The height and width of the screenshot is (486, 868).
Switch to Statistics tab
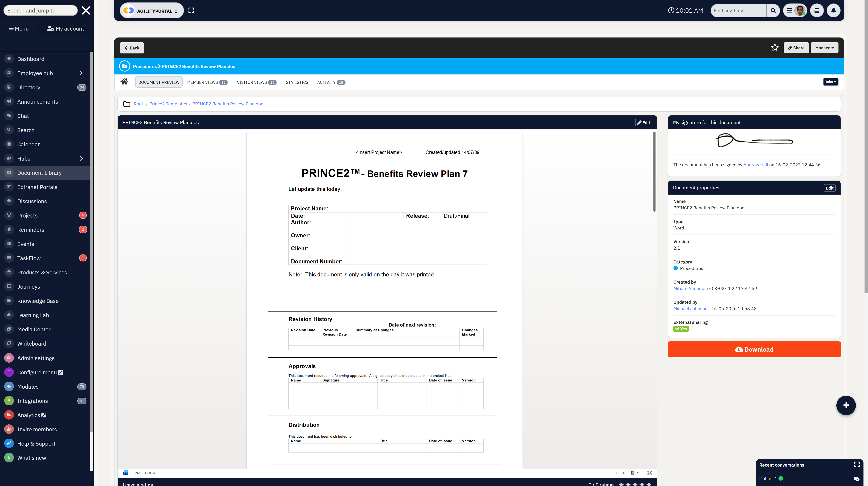[x=297, y=82]
